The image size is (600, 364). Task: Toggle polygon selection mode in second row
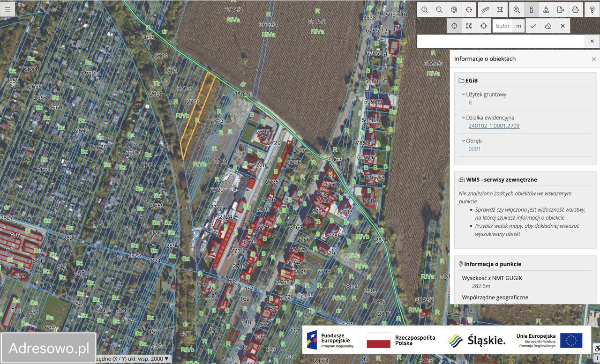coord(469,26)
